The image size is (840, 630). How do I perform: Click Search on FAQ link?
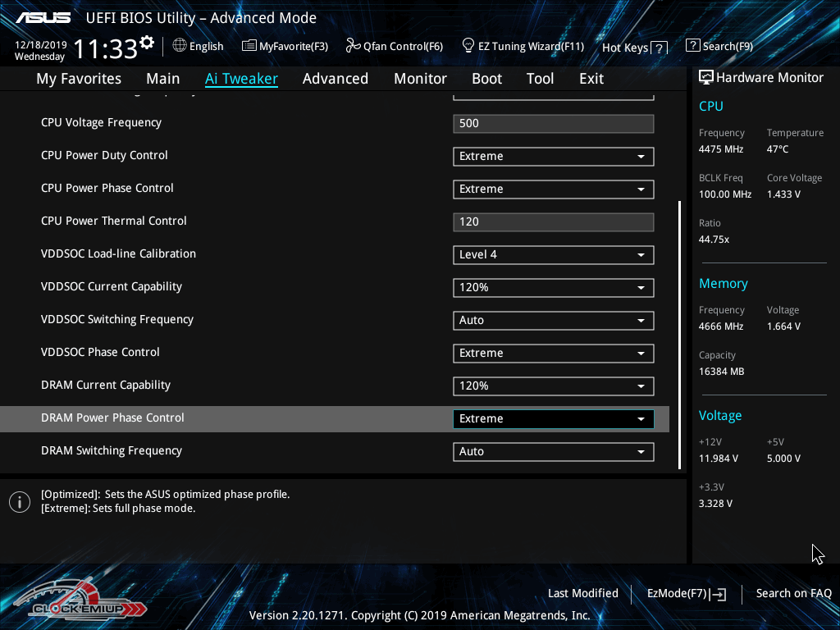[793, 593]
